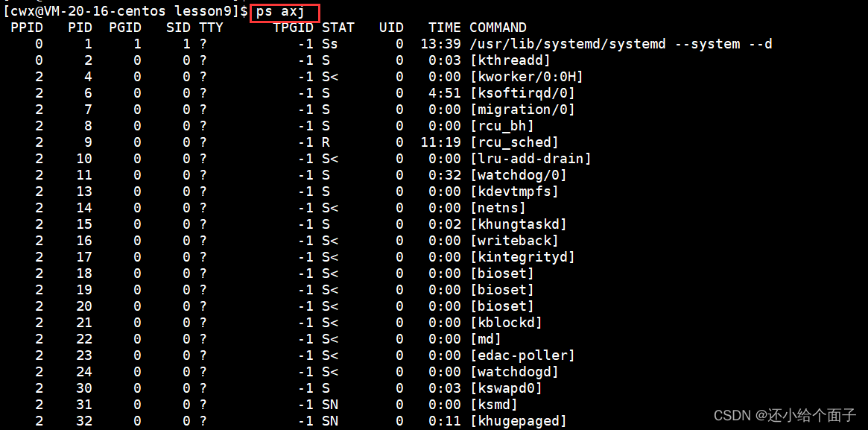Click the PPID column header
Viewport: 868px width, 430px height.
click(x=27, y=28)
